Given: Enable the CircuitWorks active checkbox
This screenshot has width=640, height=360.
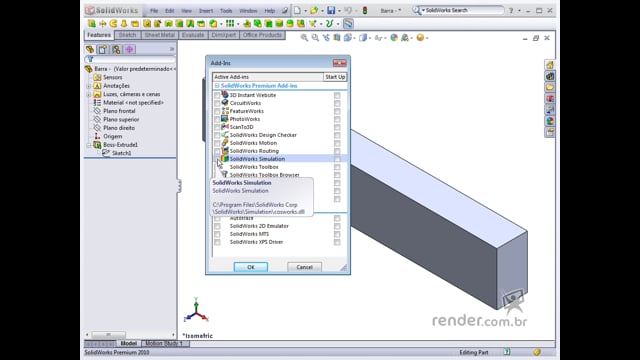Looking at the screenshot, I should coord(217,103).
